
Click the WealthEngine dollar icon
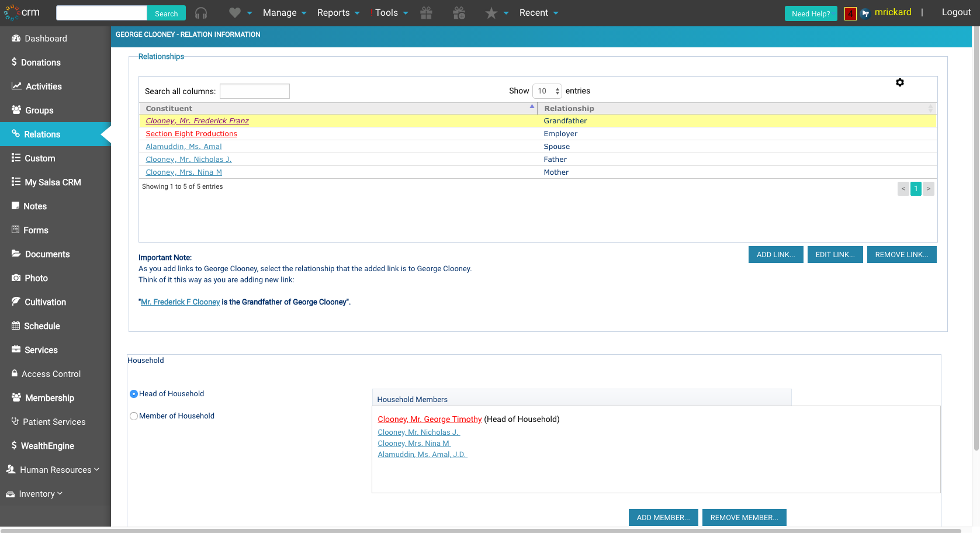14,445
